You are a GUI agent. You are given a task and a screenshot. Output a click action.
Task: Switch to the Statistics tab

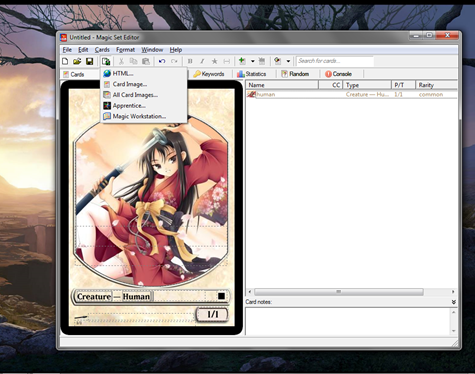coord(251,74)
